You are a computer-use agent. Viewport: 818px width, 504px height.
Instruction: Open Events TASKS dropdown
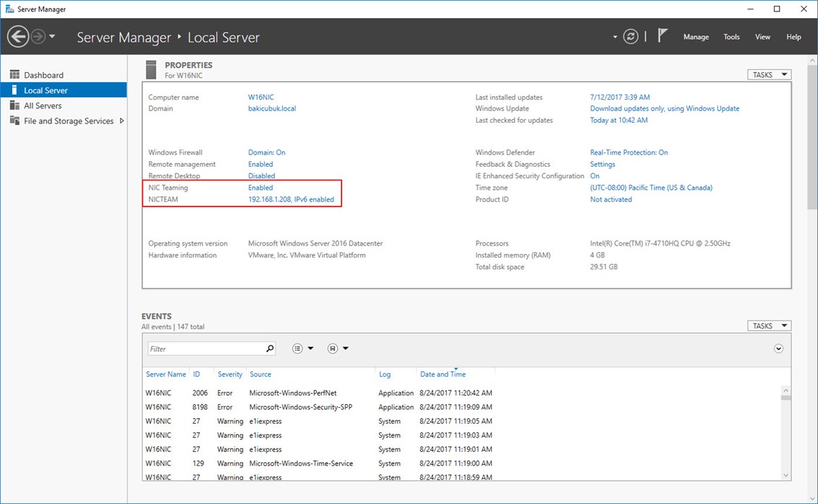tap(769, 326)
